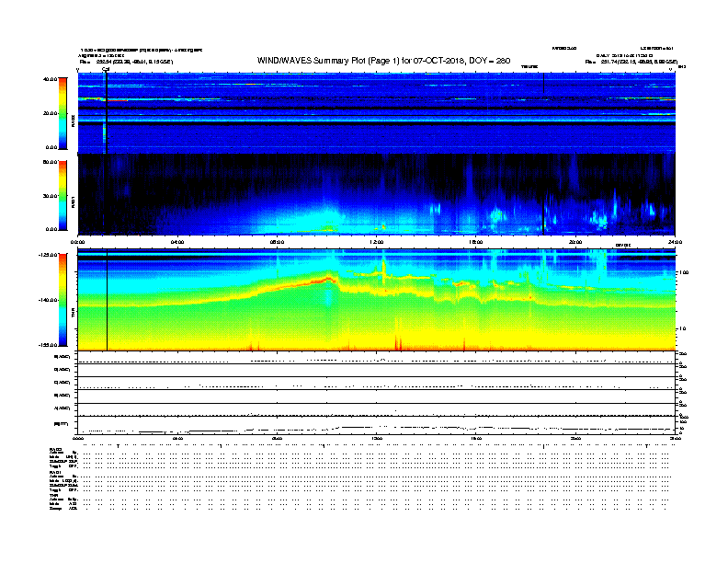Click the TNR spectrogram panel
728x563 pixels.
pos(377,300)
